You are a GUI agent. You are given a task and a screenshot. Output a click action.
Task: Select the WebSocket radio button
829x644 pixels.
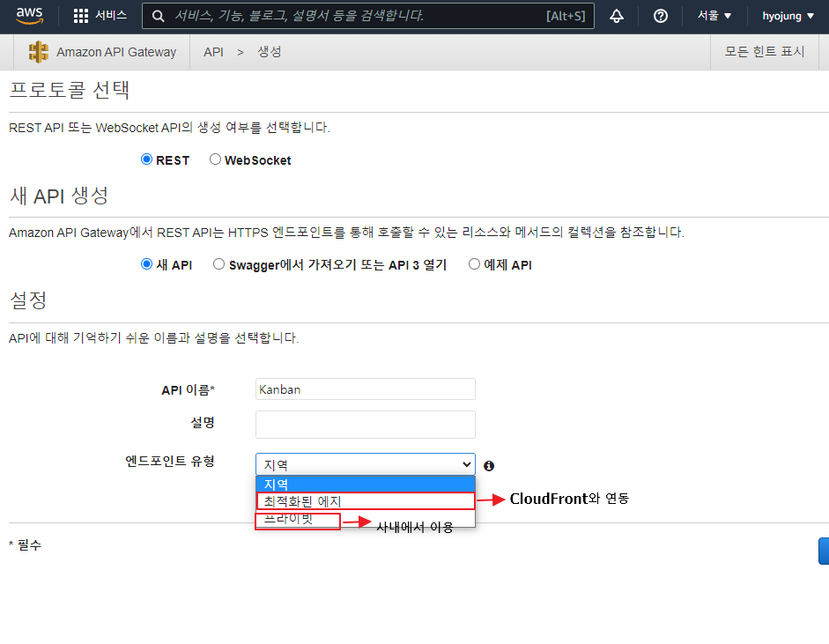pos(215,159)
